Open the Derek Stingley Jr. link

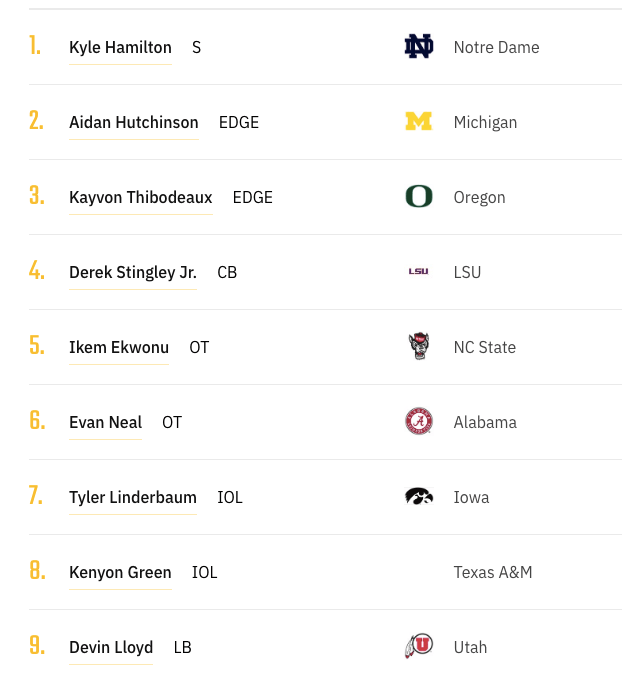133,273
